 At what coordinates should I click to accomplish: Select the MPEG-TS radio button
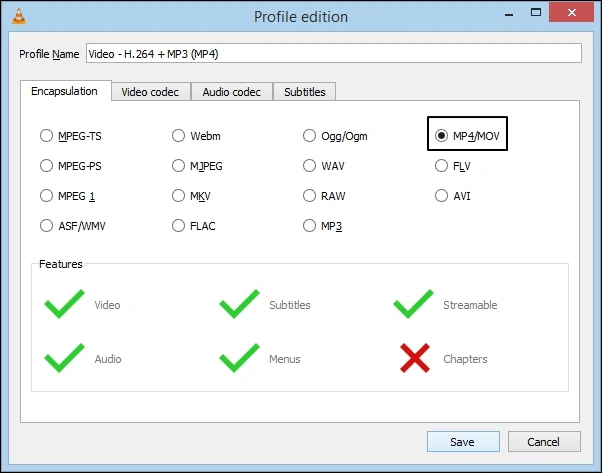[x=46, y=136]
